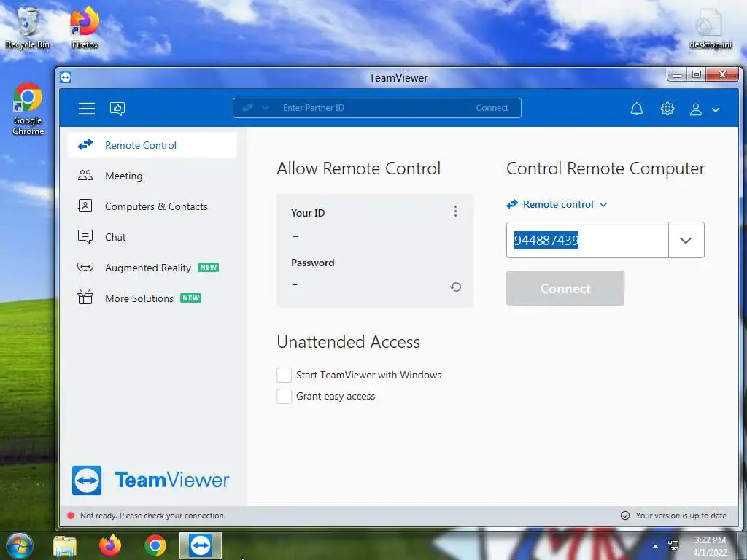Click the network icon in system tray
The width and height of the screenshot is (747, 560).
pyautogui.click(x=673, y=545)
